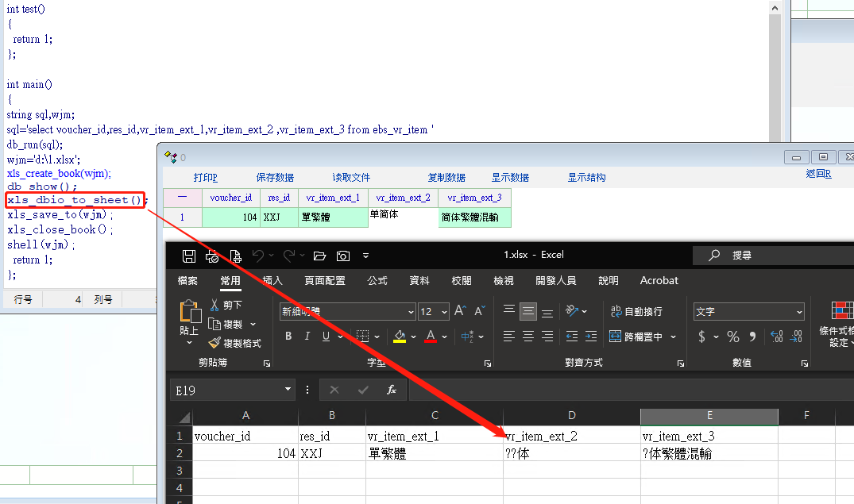
Task: Switch to the 插入 (Insert) ribbon tab
Action: click(272, 280)
